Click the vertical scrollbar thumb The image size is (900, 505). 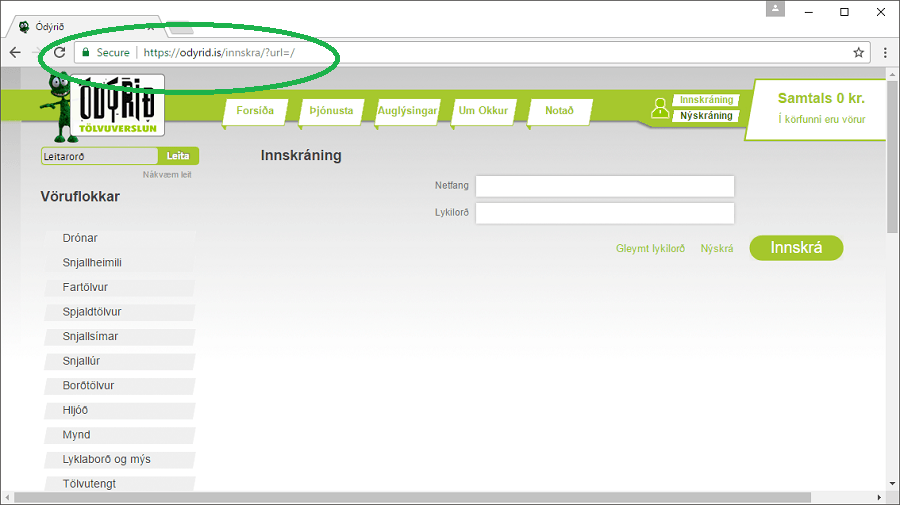click(x=892, y=156)
